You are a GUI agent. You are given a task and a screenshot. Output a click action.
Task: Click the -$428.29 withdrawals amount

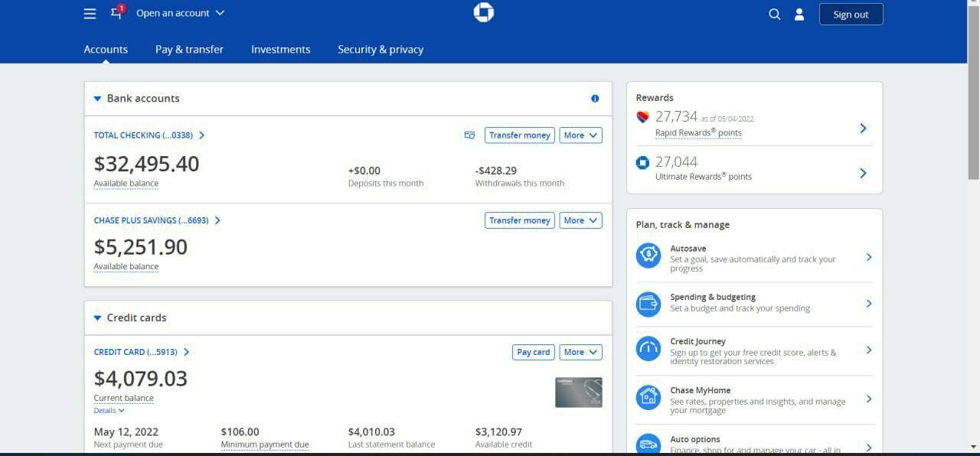click(x=496, y=171)
